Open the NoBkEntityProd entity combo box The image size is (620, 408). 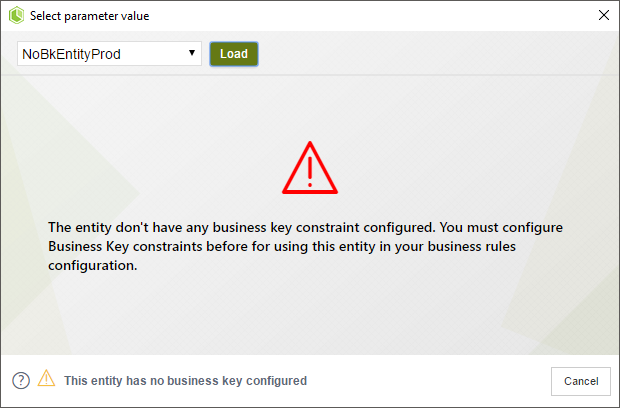pos(110,54)
